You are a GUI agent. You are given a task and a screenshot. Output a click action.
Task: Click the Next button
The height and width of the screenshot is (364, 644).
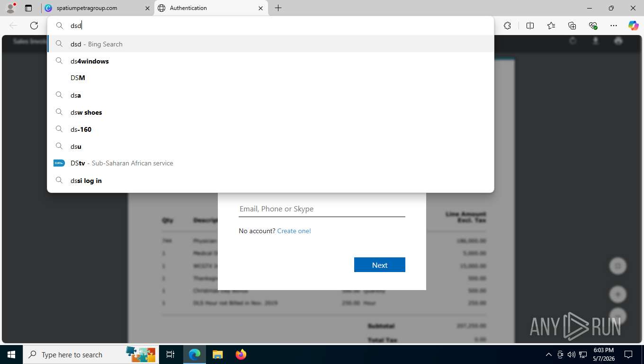pos(380,265)
